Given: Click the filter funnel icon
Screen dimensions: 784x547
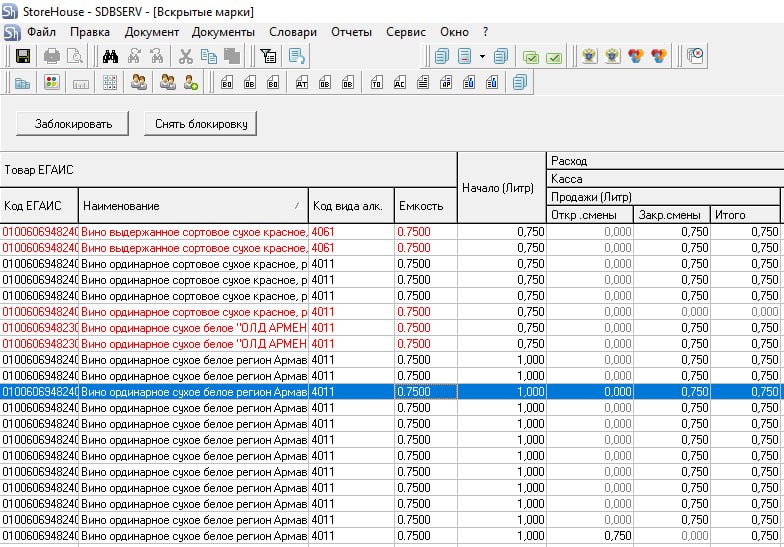Looking at the screenshot, I should (267, 56).
